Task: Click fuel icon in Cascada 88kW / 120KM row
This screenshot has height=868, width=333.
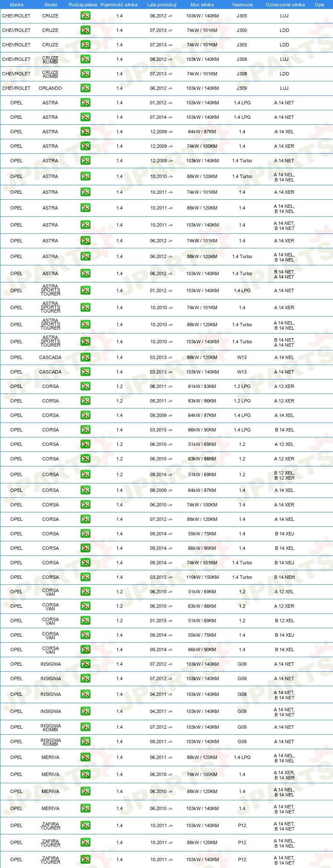Action: [85, 357]
